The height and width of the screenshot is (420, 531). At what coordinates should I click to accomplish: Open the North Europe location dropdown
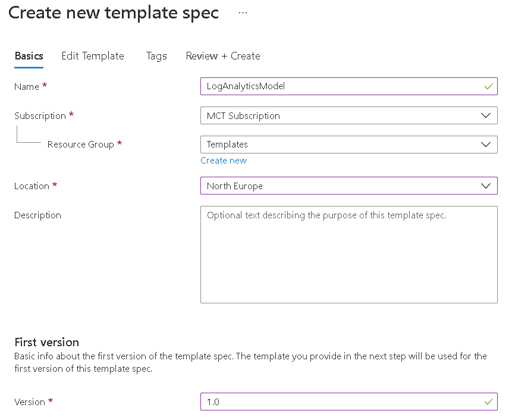click(349, 186)
